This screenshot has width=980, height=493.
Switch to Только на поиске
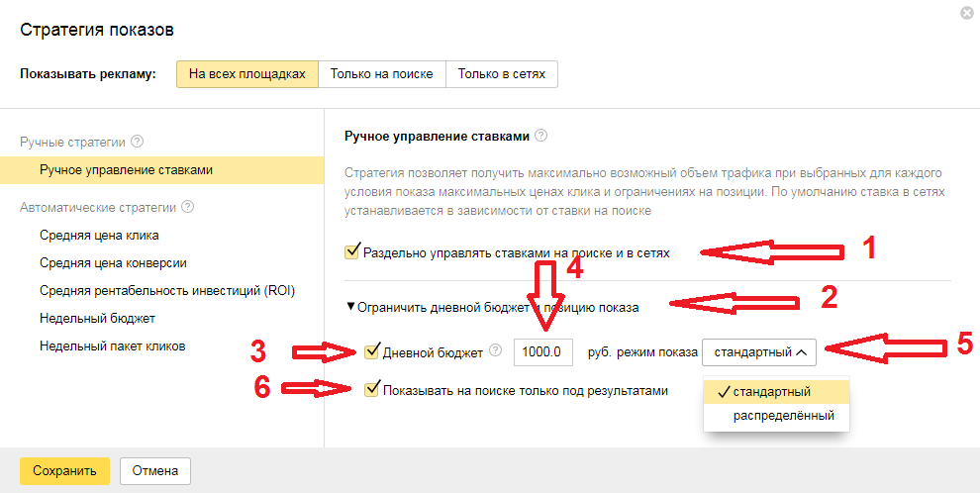tap(382, 73)
